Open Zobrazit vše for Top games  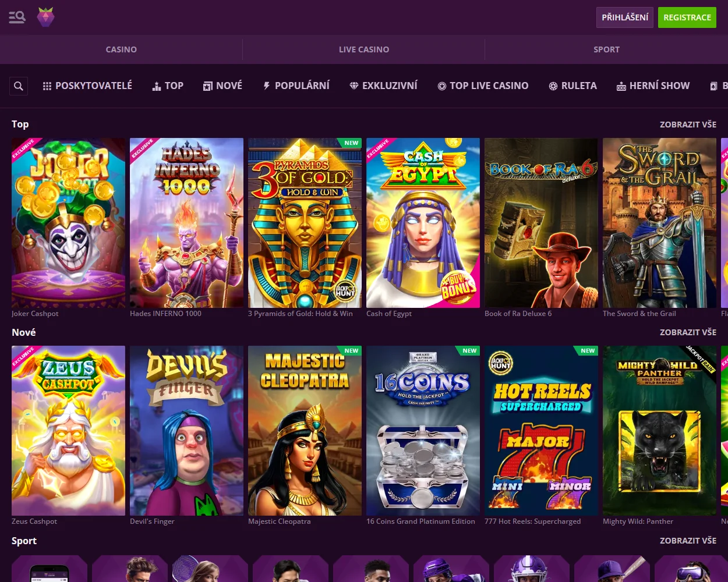point(688,124)
